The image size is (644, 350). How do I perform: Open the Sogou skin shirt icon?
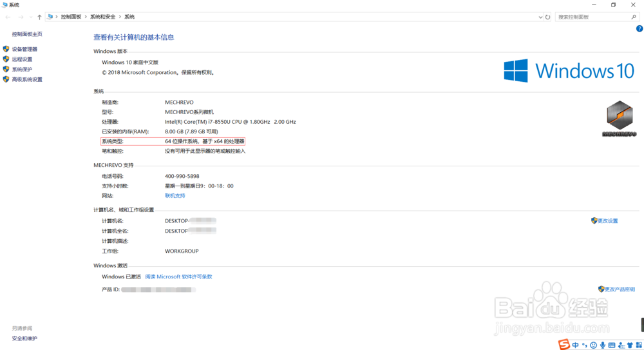tap(630, 345)
